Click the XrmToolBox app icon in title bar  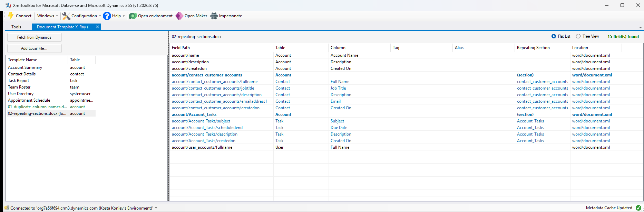click(x=8, y=5)
